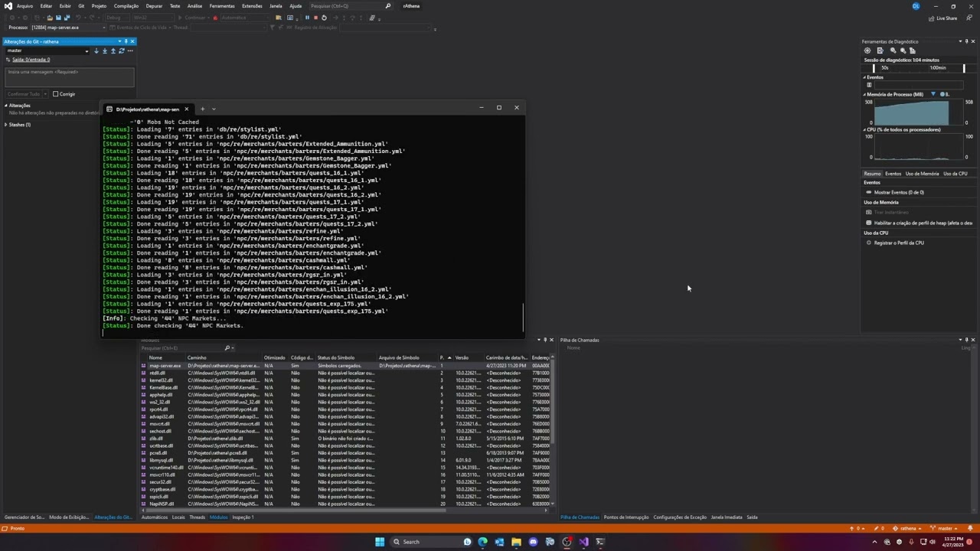Select the map-server.exe row in Módulos
Viewport: 980px width, 551px height.
pos(345,366)
